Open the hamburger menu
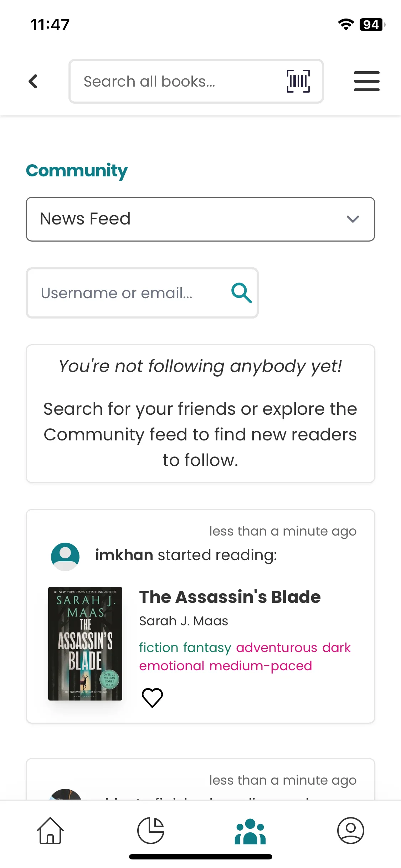This screenshot has height=868, width=401. pos(366,81)
